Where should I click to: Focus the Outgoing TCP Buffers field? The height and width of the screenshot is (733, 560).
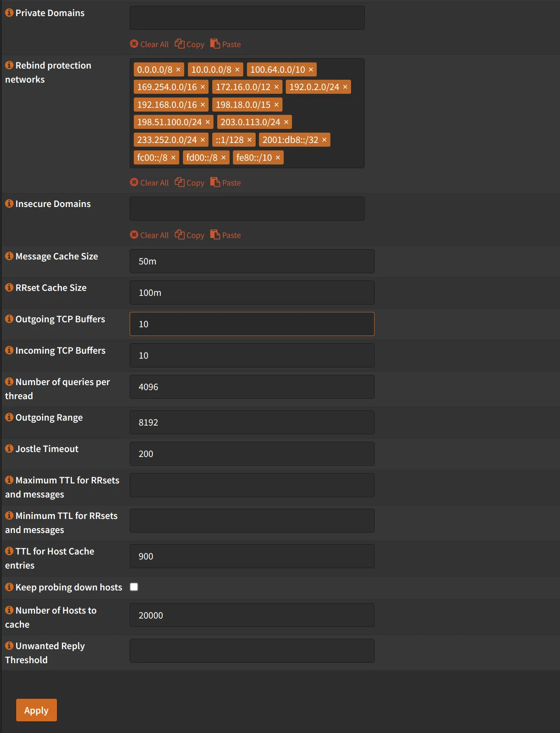click(252, 324)
